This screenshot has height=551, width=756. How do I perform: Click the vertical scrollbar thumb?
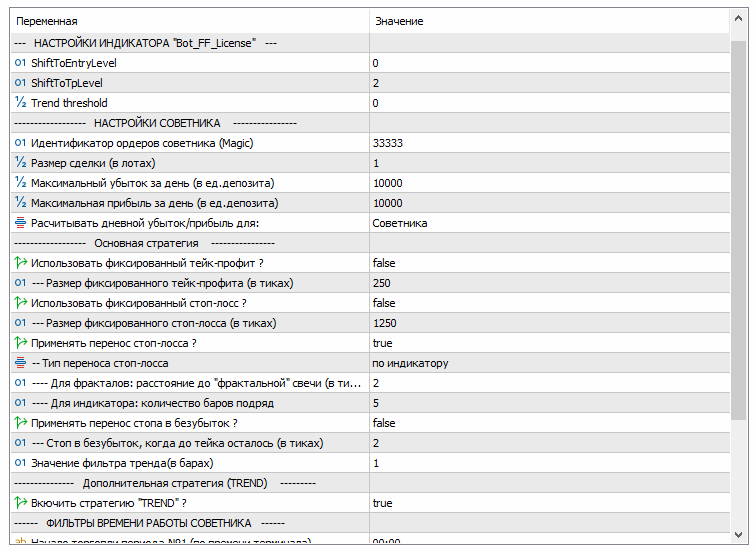(739, 230)
